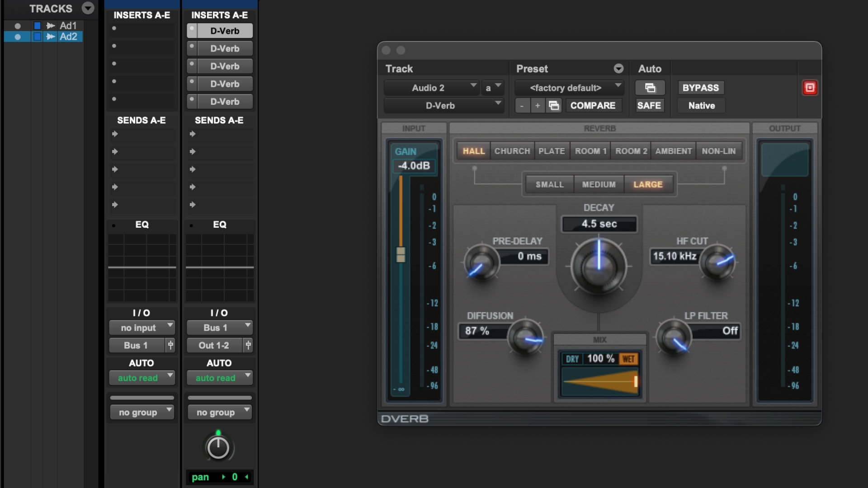This screenshot has height=488, width=868.
Task: Turn the Pre-Delay knob
Action: pos(481,263)
